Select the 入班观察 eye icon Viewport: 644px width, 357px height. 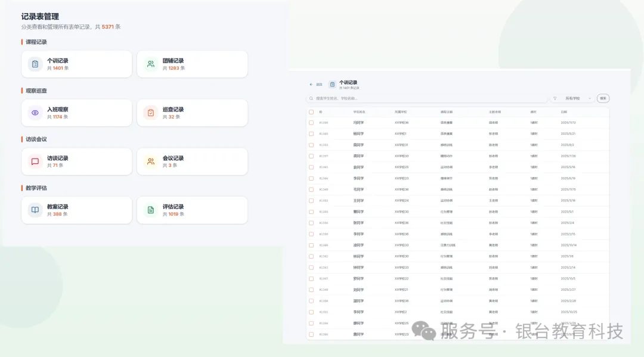click(35, 113)
